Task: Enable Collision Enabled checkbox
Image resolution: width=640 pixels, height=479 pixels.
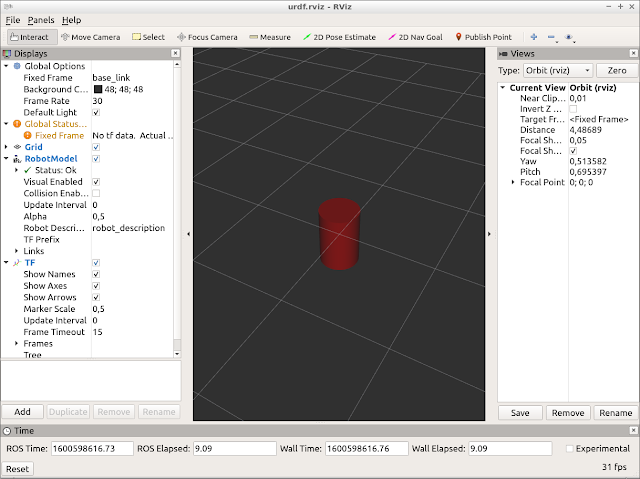Action: (x=96, y=193)
